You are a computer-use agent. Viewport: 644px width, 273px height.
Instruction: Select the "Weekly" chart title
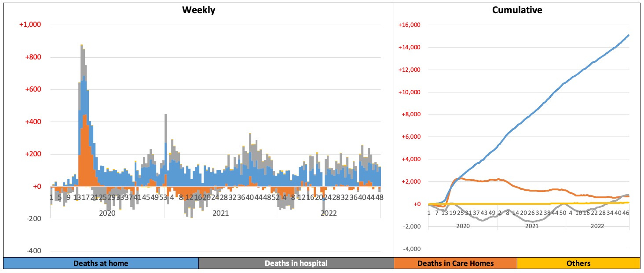pos(199,10)
